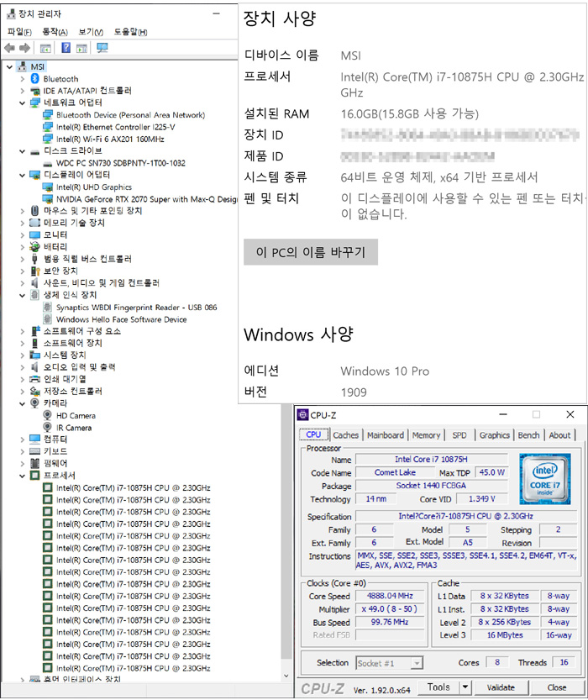588x700 pixels.
Task: Select Intel(R) Wi-Fi 6 AX201 160MHz
Action: [110, 139]
